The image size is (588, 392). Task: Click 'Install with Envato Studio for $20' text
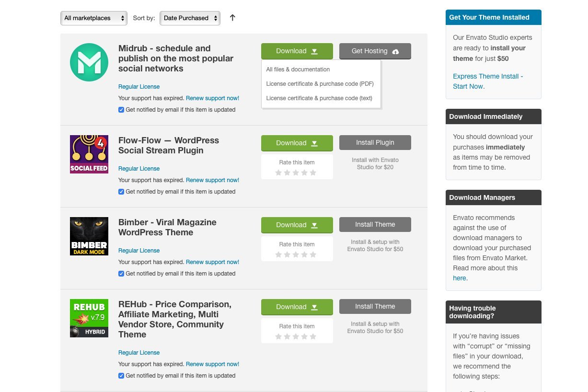tap(375, 163)
